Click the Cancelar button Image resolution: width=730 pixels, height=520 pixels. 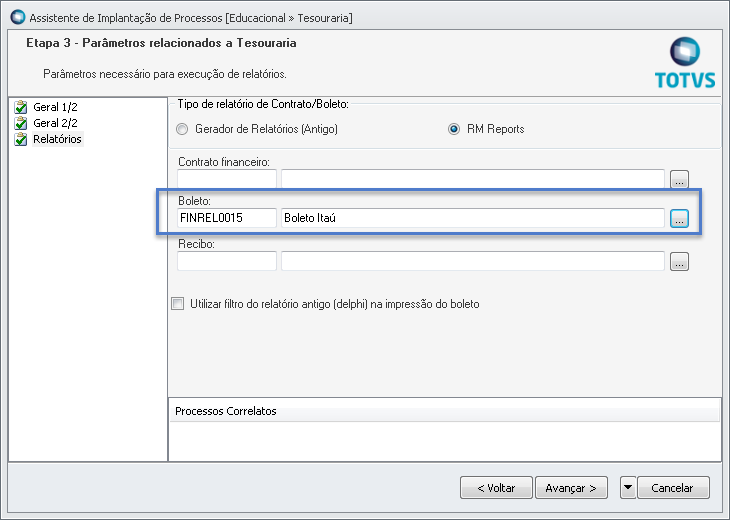(x=672, y=488)
